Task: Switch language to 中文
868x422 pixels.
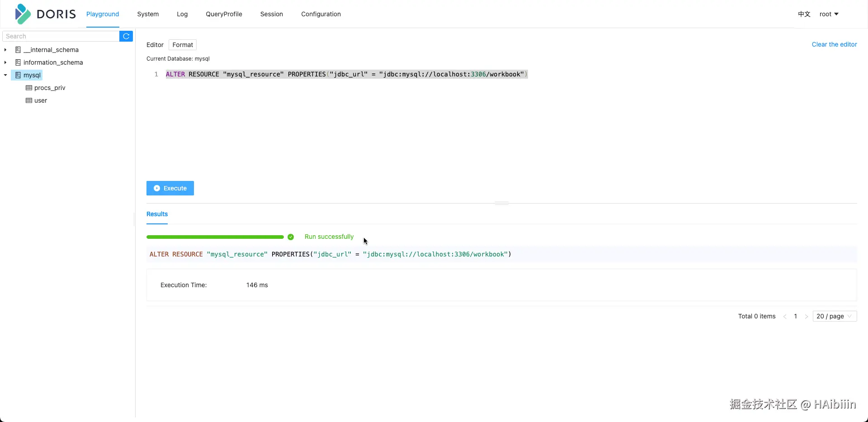Action: pyautogui.click(x=804, y=14)
